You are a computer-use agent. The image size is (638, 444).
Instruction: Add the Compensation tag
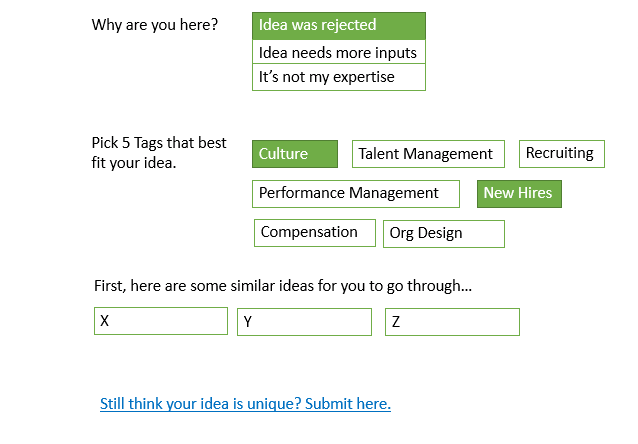[x=314, y=232]
